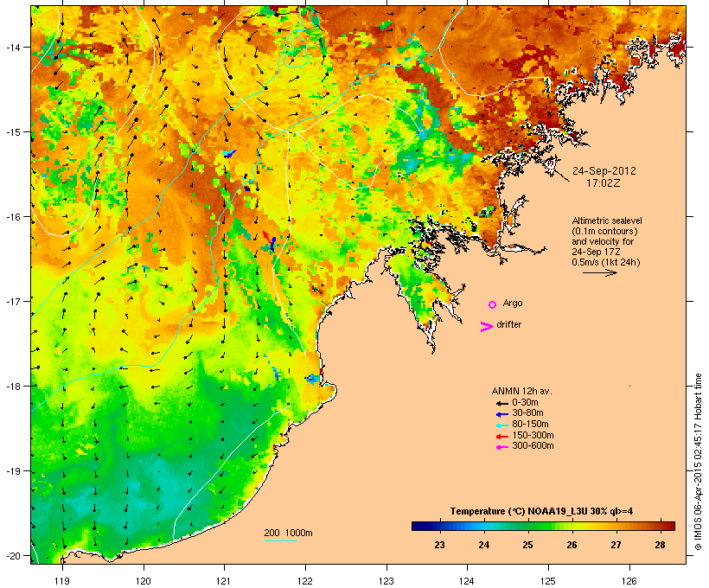Click the black 0-30m legend arrow

(501, 403)
